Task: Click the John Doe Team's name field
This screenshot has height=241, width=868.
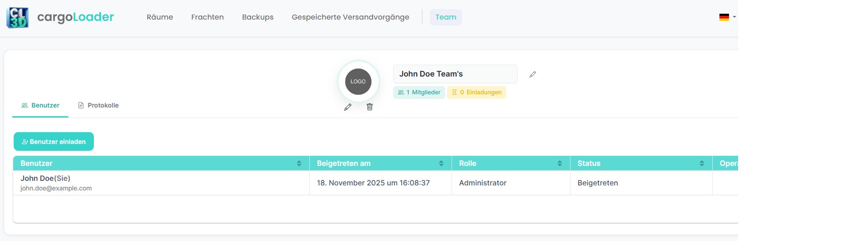Action: [455, 74]
